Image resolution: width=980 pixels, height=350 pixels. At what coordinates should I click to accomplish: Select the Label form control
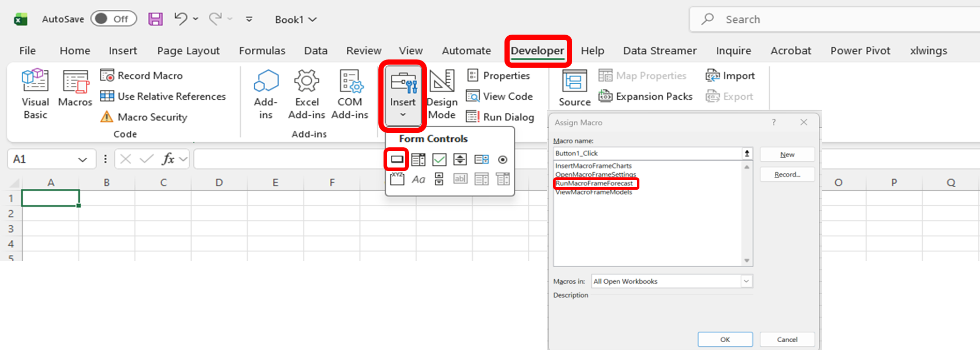click(418, 179)
